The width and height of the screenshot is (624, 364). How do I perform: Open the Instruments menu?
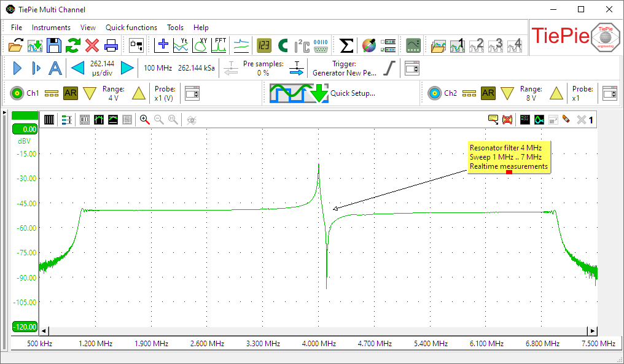pos(51,28)
